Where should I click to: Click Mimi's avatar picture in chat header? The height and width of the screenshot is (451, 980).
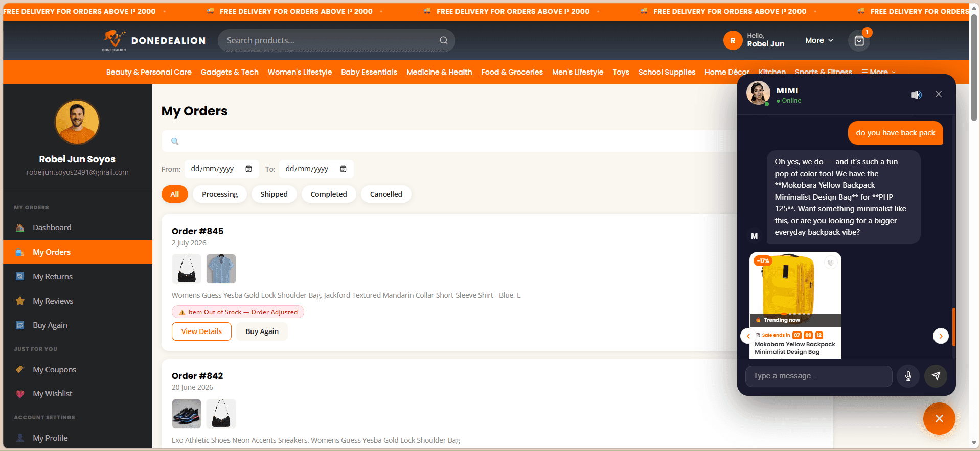point(758,93)
